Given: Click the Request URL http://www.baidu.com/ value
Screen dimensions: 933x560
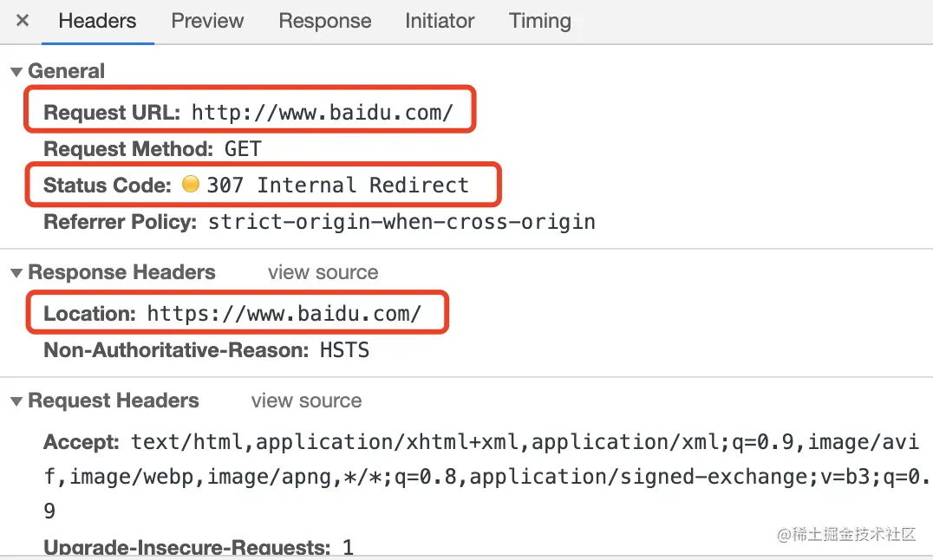Looking at the screenshot, I should pyautogui.click(x=322, y=112).
